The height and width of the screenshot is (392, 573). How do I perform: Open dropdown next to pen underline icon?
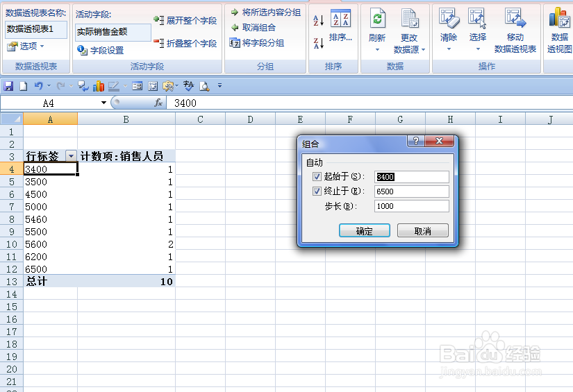(x=125, y=86)
